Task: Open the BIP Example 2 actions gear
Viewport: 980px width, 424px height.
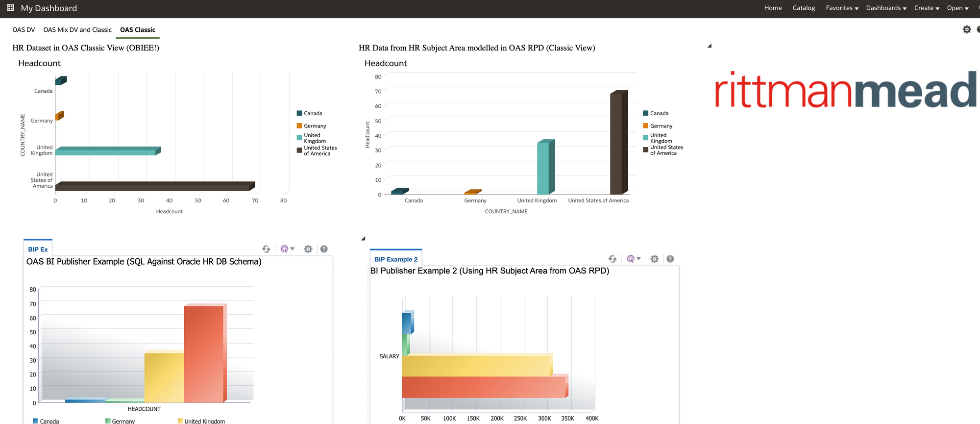Action: click(x=655, y=259)
